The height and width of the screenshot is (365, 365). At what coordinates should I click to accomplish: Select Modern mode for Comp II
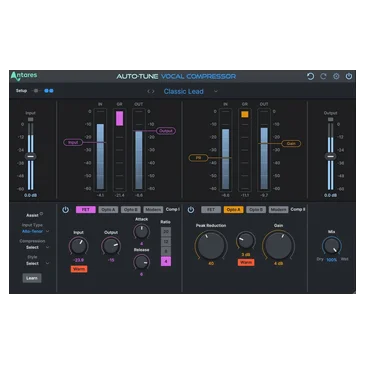pos(278,210)
